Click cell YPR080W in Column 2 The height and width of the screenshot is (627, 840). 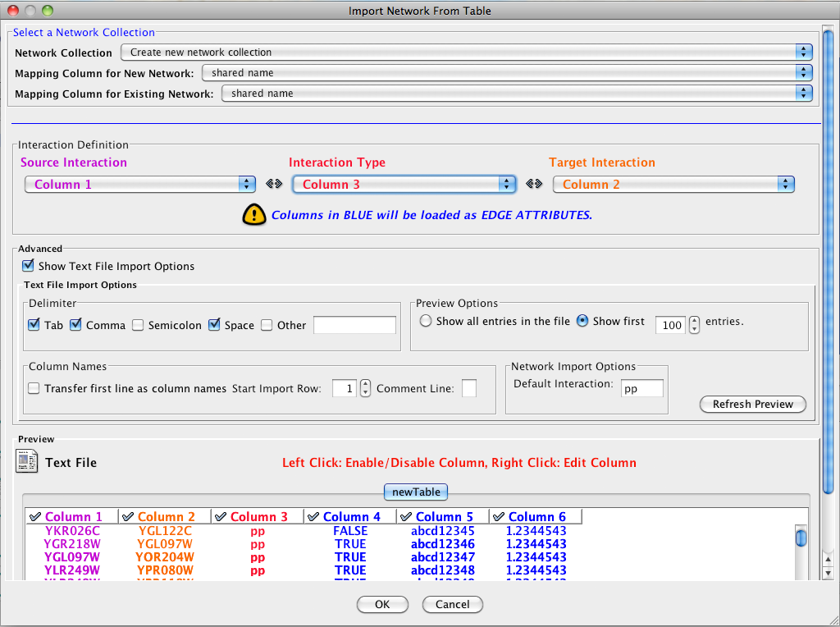pyautogui.click(x=165, y=570)
